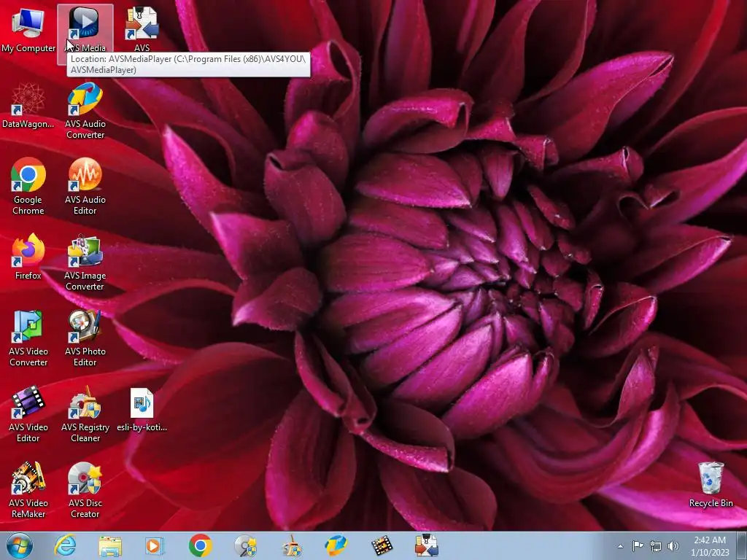This screenshot has height=560, width=747.
Task: Select the AVS Disc Creator desktop shortcut
Action: [x=85, y=490]
